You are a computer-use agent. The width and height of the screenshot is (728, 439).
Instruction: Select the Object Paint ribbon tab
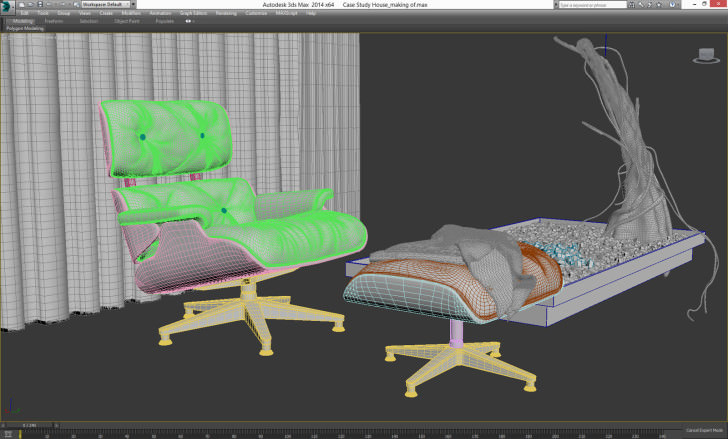126,20
